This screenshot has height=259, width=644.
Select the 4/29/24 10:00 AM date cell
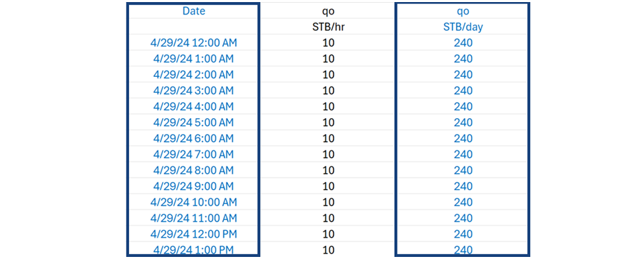click(x=194, y=202)
